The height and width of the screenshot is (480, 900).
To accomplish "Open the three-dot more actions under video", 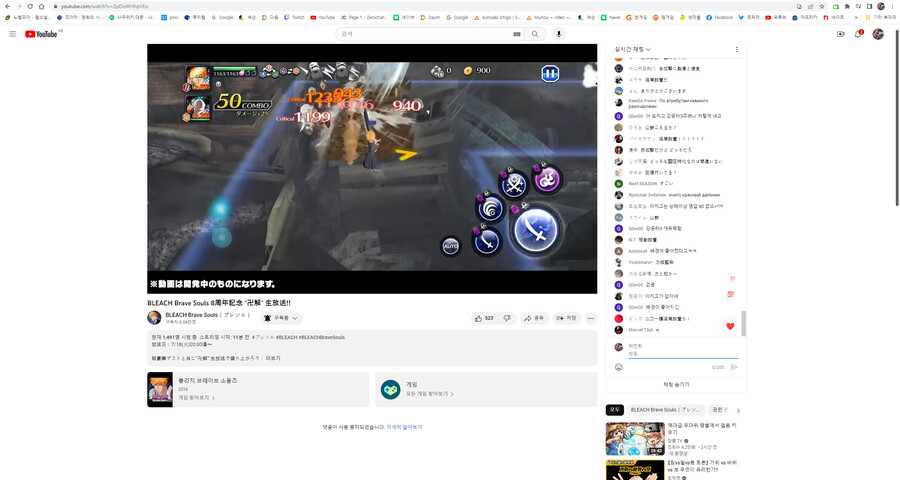I will click(591, 318).
